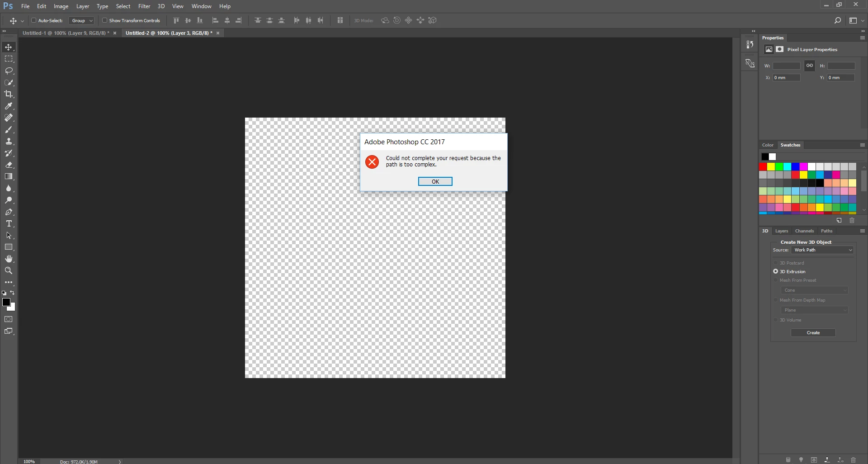Select the 3D Volume radio option
The height and width of the screenshot is (464, 868).
[x=776, y=320]
